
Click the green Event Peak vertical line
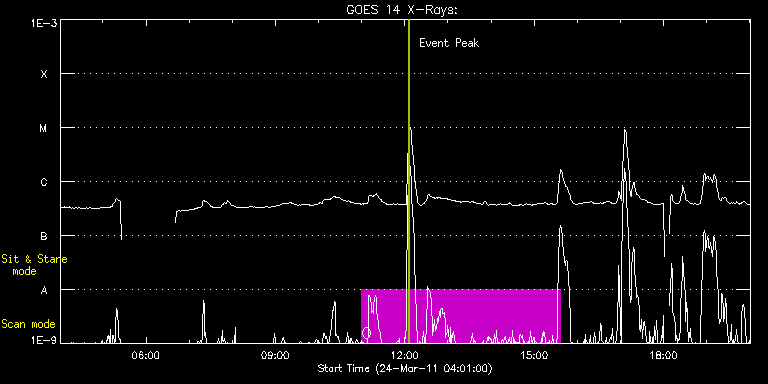[408, 181]
